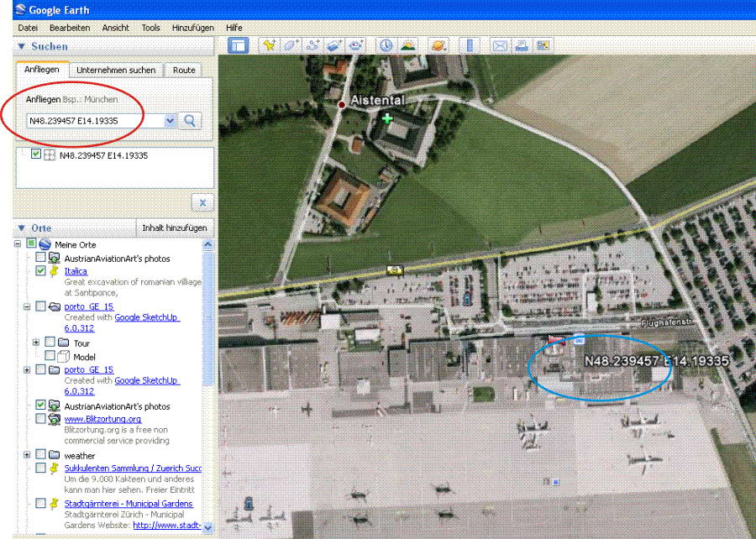Click the historical imagery clock icon
Viewport: 756px width, 539px height.
tap(386, 46)
